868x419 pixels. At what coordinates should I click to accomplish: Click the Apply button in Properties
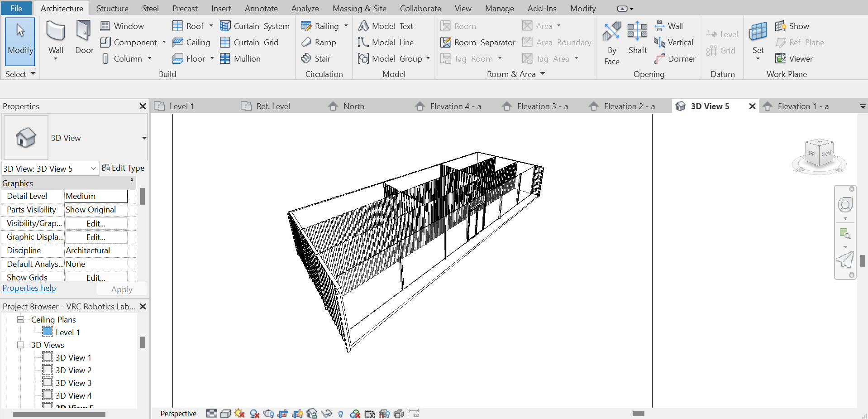click(x=122, y=289)
